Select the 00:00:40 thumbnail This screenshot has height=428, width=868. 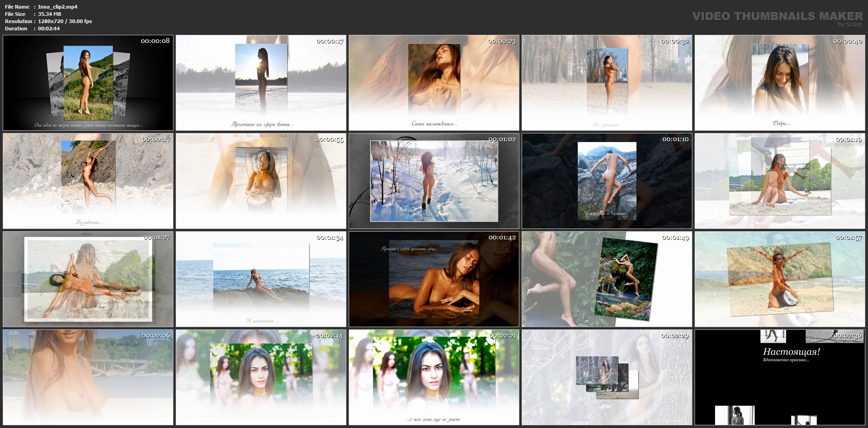(x=780, y=83)
